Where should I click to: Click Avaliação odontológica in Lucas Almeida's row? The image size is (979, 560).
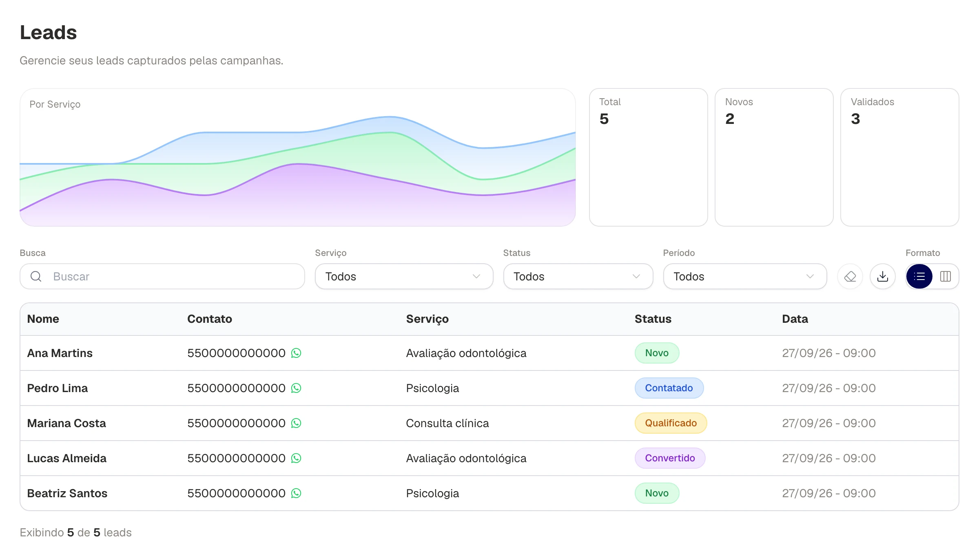click(x=466, y=459)
